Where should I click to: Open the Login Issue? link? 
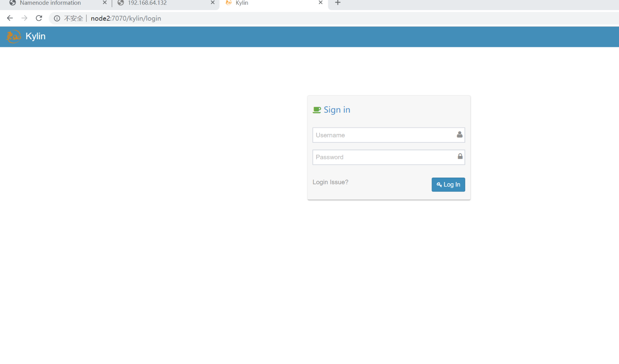[x=330, y=182]
